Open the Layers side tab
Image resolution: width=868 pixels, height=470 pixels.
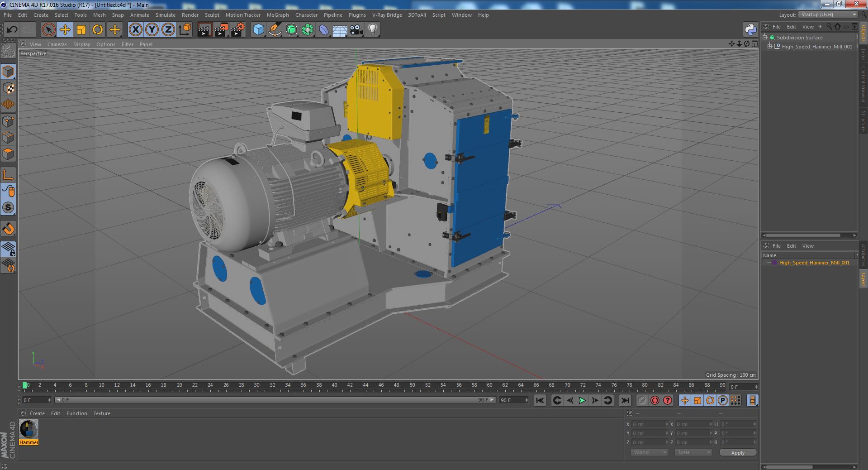[863, 279]
